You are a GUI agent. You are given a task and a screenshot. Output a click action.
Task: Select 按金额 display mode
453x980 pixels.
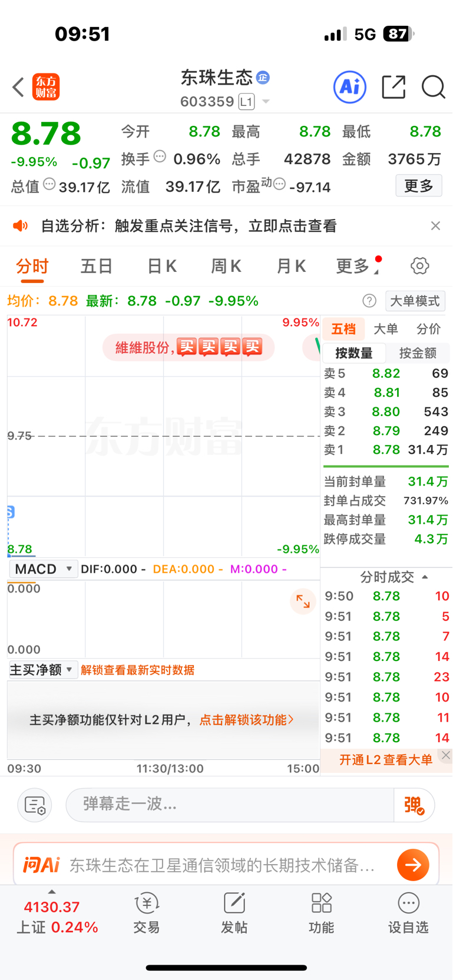click(418, 353)
